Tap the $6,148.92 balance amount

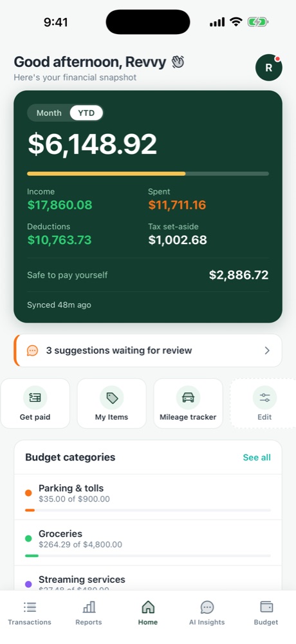[93, 144]
